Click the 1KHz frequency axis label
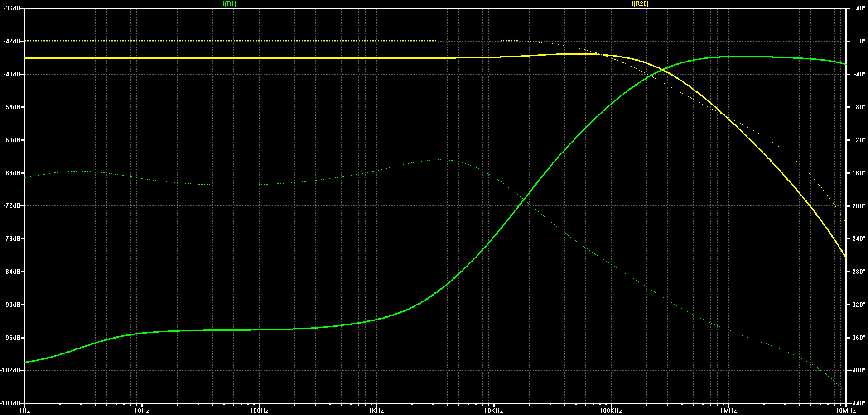The width and height of the screenshot is (868, 415). (376, 410)
